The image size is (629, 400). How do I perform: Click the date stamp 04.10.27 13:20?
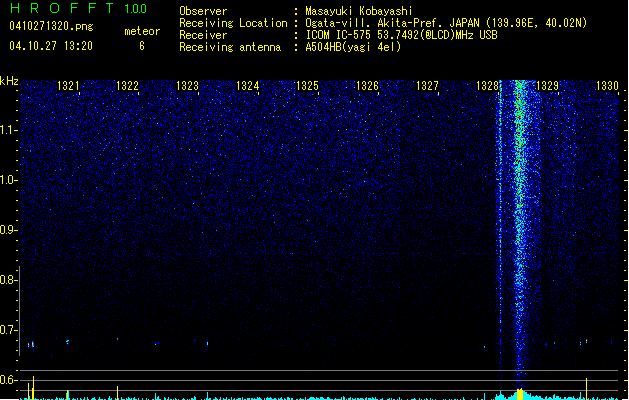[51, 46]
